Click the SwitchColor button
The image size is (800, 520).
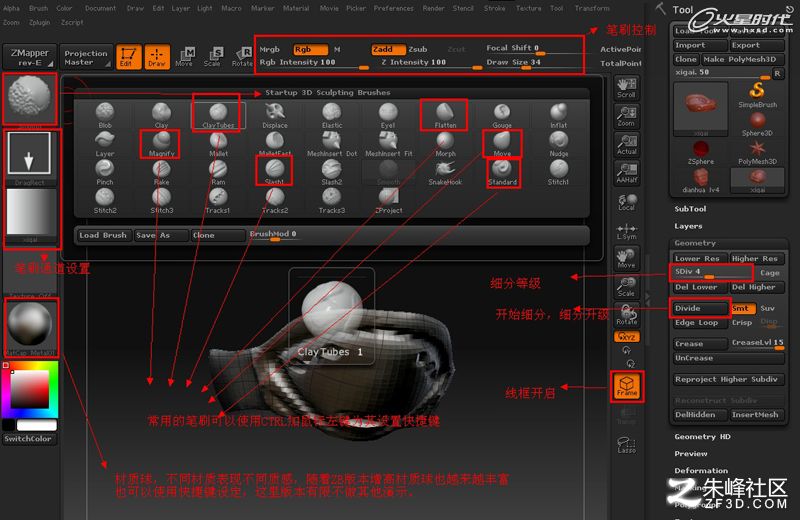[x=29, y=439]
